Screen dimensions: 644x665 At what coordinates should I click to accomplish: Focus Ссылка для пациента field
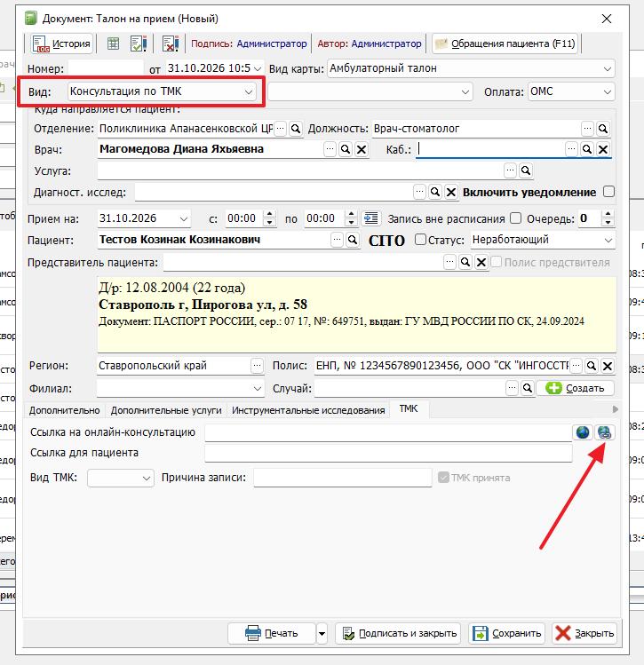[388, 453]
